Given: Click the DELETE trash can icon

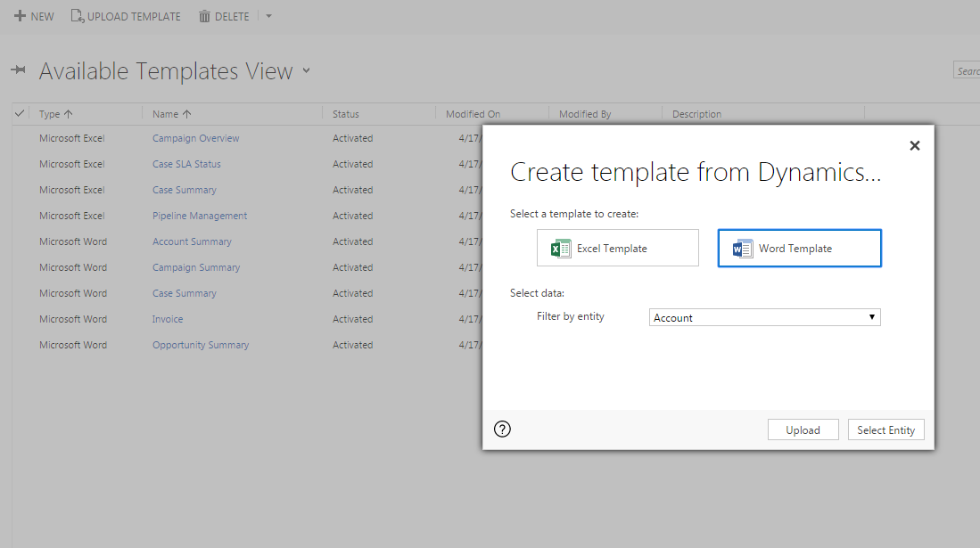Looking at the screenshot, I should point(204,16).
